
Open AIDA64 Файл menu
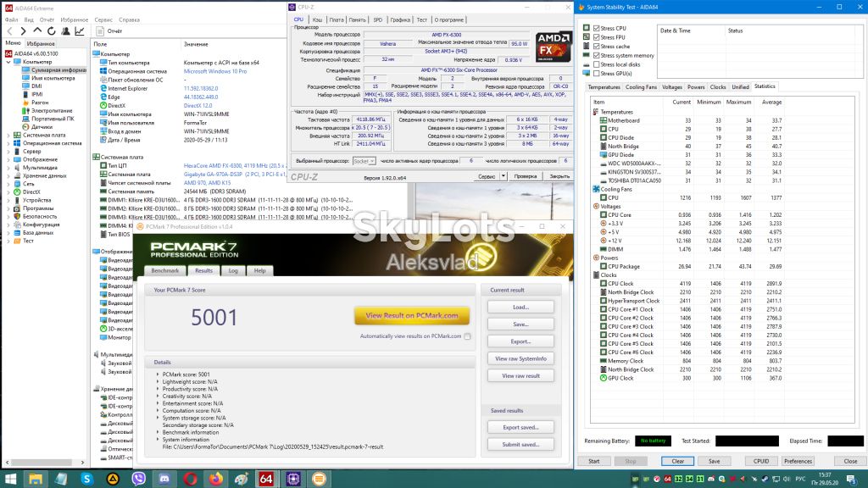click(11, 19)
